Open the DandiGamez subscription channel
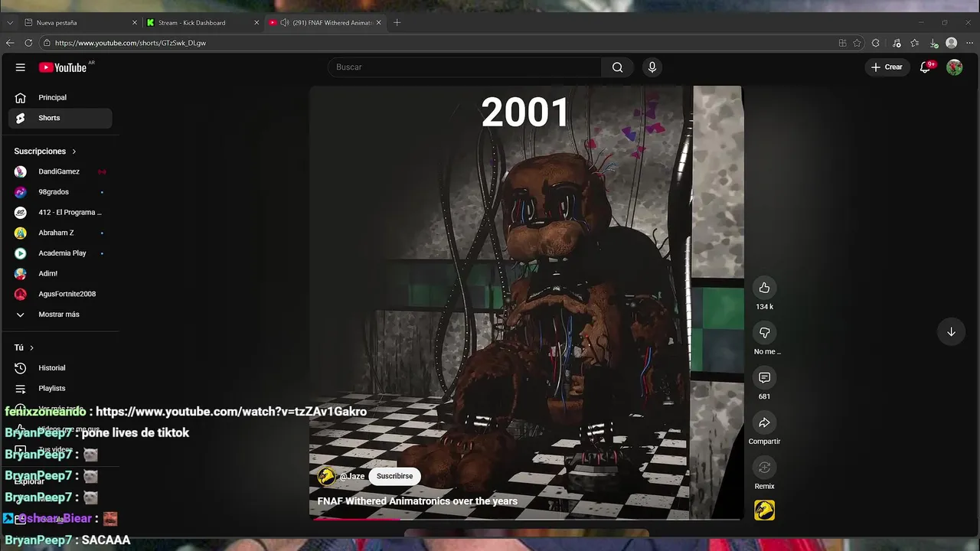Image resolution: width=980 pixels, height=551 pixels. (60, 171)
